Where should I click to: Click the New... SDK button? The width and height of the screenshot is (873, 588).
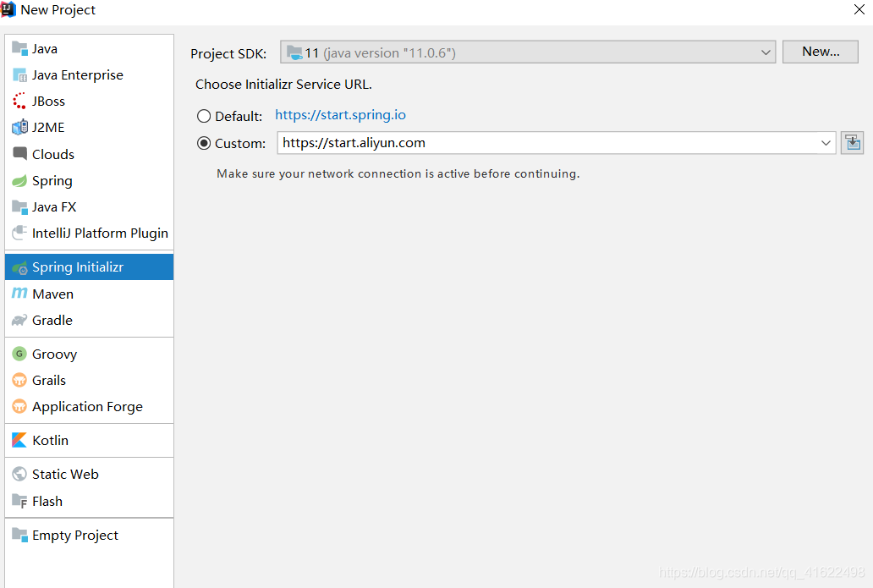(820, 52)
